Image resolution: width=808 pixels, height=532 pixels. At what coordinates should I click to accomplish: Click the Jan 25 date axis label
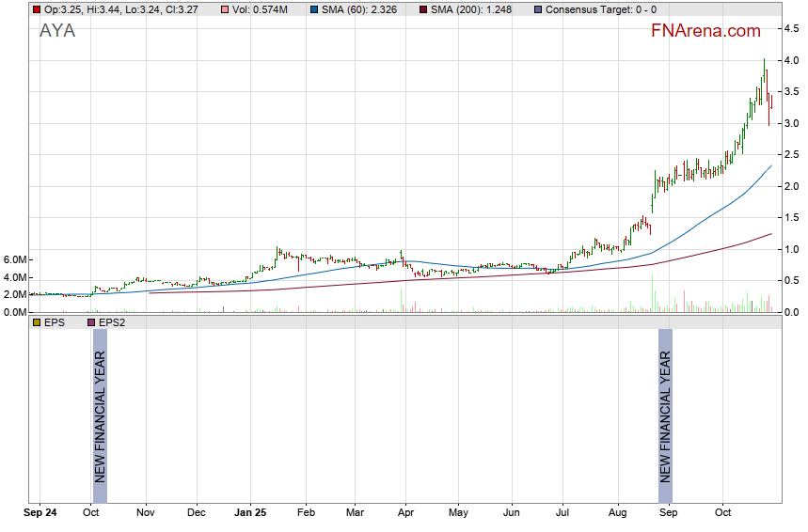(250, 513)
